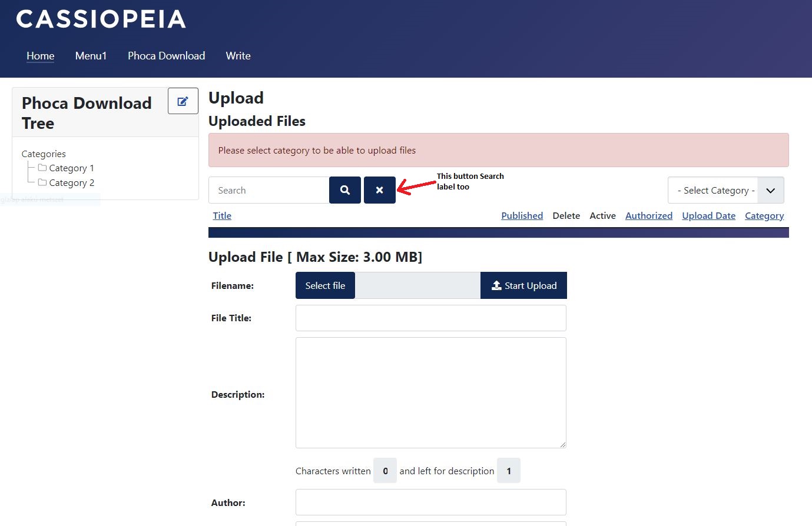Click the characters left counter '1'
This screenshot has width=812, height=526.
coord(509,471)
